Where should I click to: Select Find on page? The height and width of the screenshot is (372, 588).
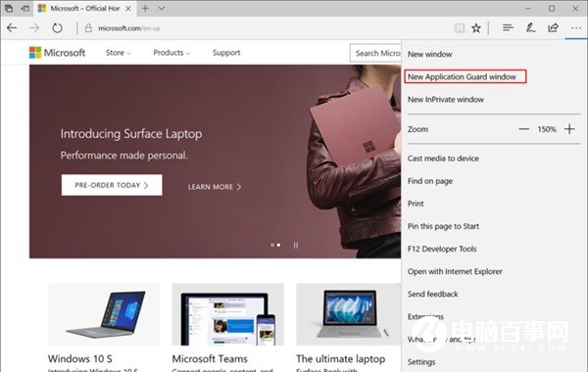tap(430, 181)
